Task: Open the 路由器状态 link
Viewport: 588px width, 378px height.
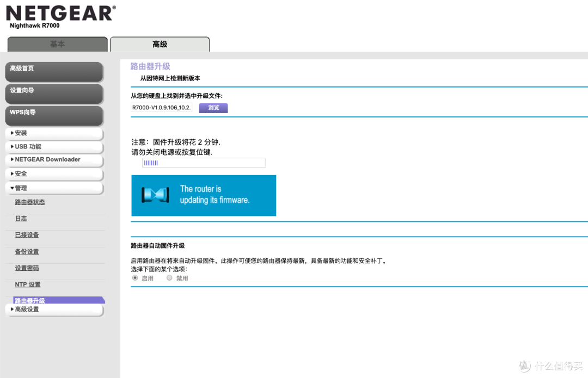Action: pos(29,202)
